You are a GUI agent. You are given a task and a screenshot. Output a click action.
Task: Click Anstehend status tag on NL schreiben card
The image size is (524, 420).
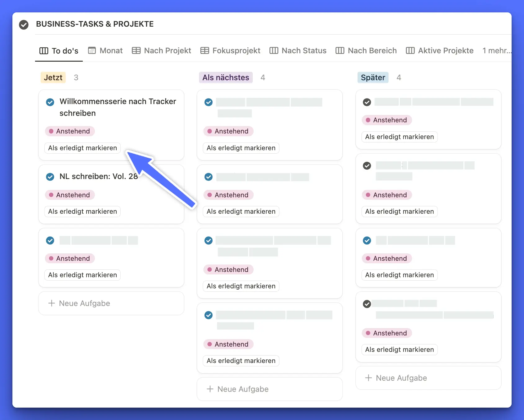70,195
